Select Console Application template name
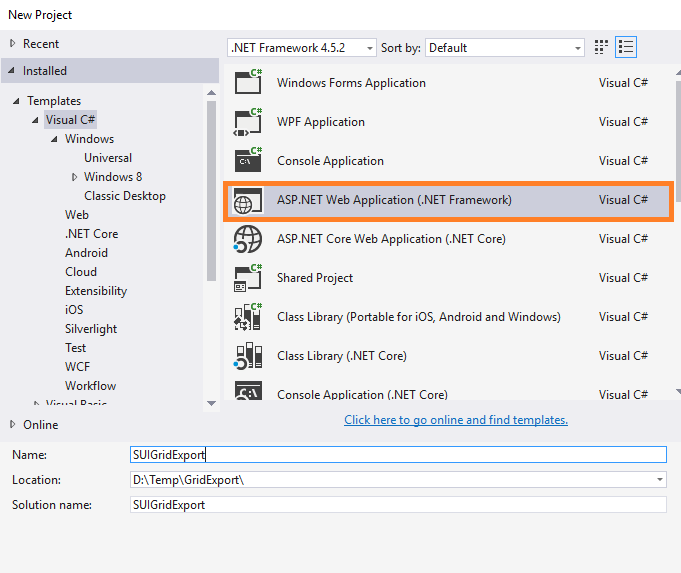The image size is (681, 573). click(331, 161)
